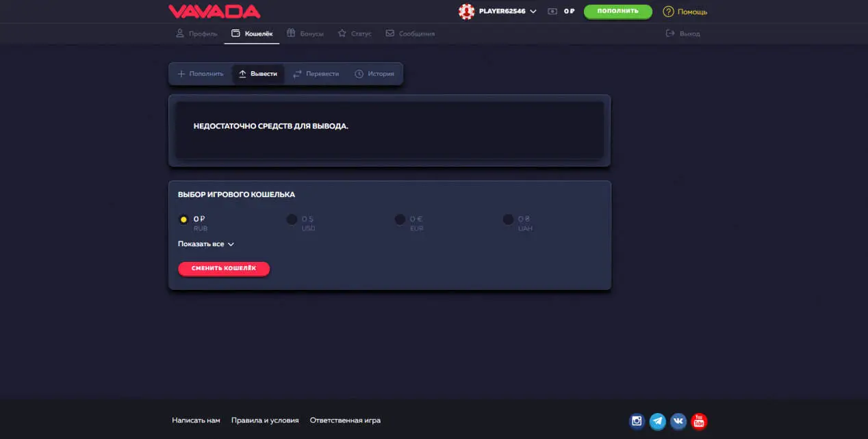The height and width of the screenshot is (439, 868).
Task: Open the Правила и условия link
Action: (x=265, y=421)
